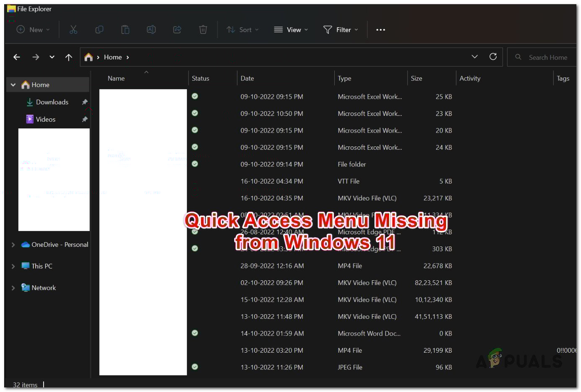The width and height of the screenshot is (581, 392).
Task: Click the Copy icon
Action: 99,29
